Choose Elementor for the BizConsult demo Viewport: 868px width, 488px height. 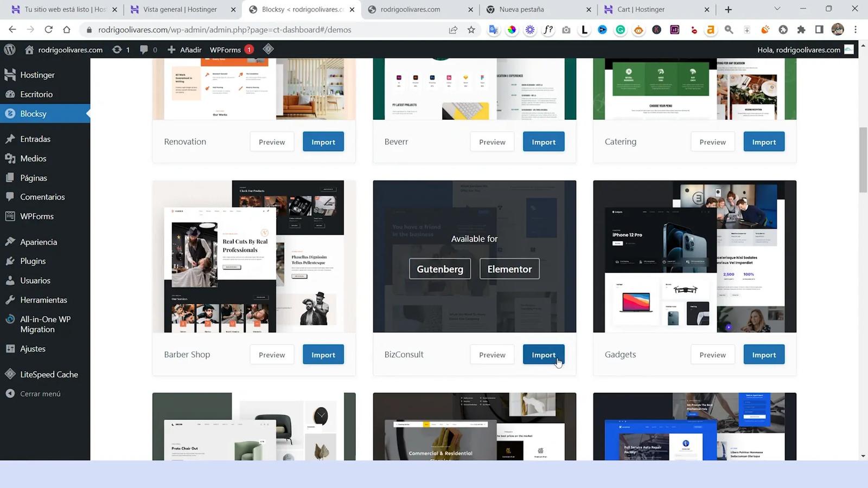pyautogui.click(x=509, y=269)
